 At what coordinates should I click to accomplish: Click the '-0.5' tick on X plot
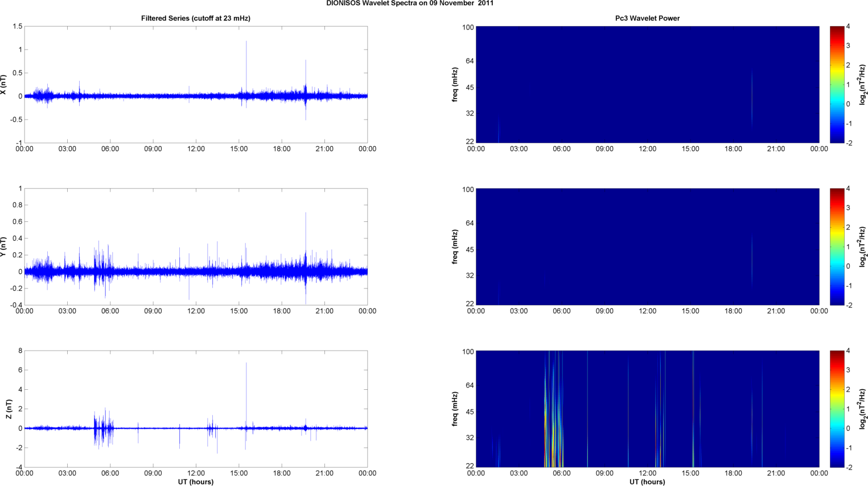coord(16,120)
